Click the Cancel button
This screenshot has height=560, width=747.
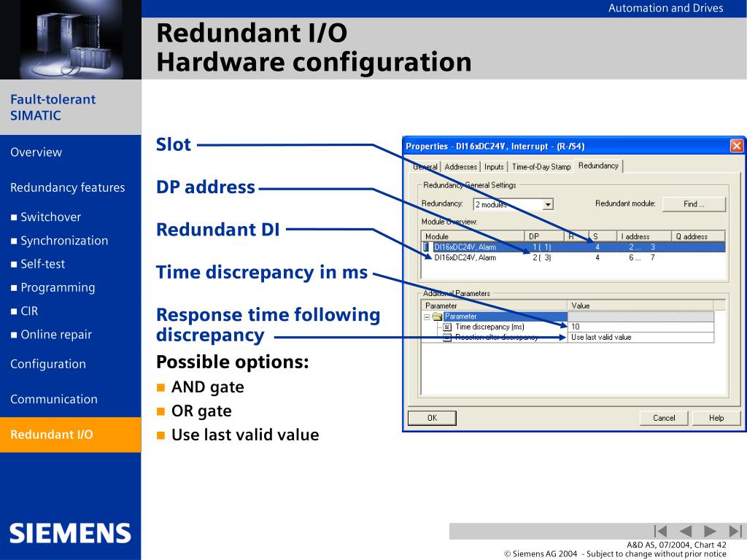click(x=664, y=418)
